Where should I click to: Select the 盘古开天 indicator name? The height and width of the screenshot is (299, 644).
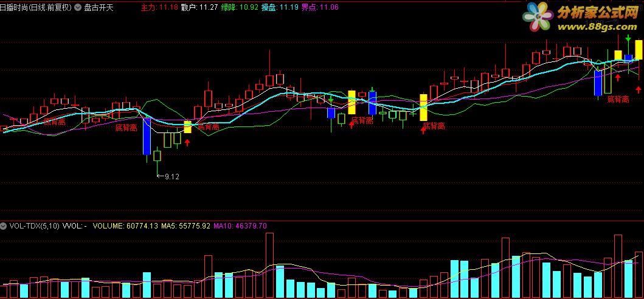[99, 7]
